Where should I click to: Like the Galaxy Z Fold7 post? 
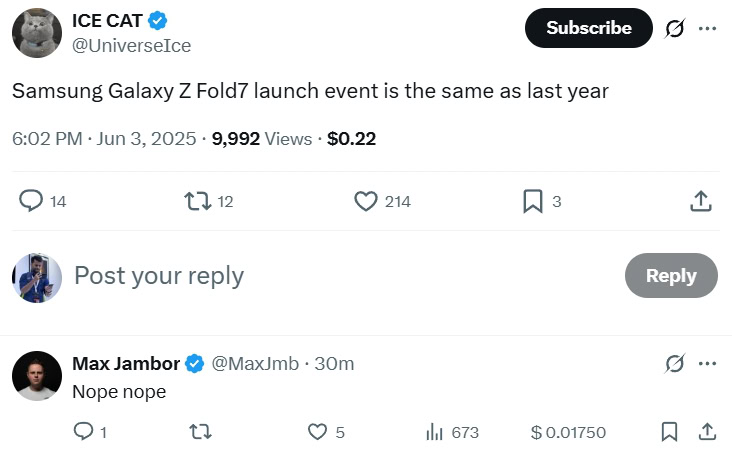366,201
